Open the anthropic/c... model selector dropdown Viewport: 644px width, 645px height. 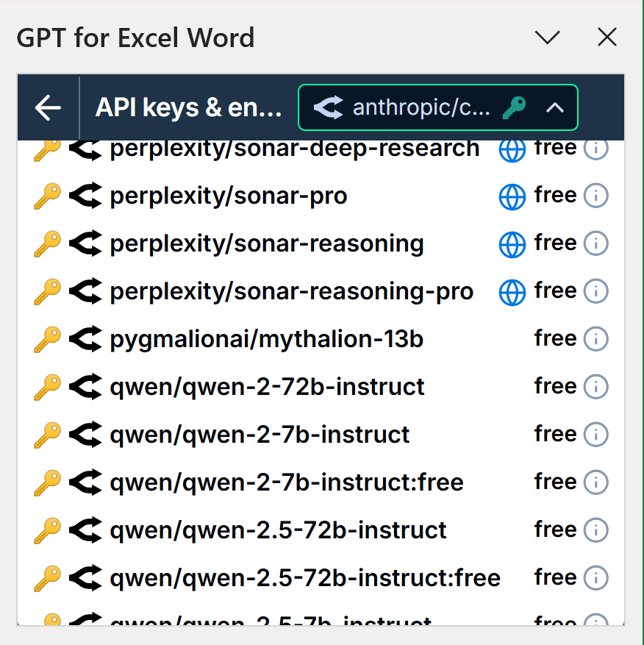point(438,107)
